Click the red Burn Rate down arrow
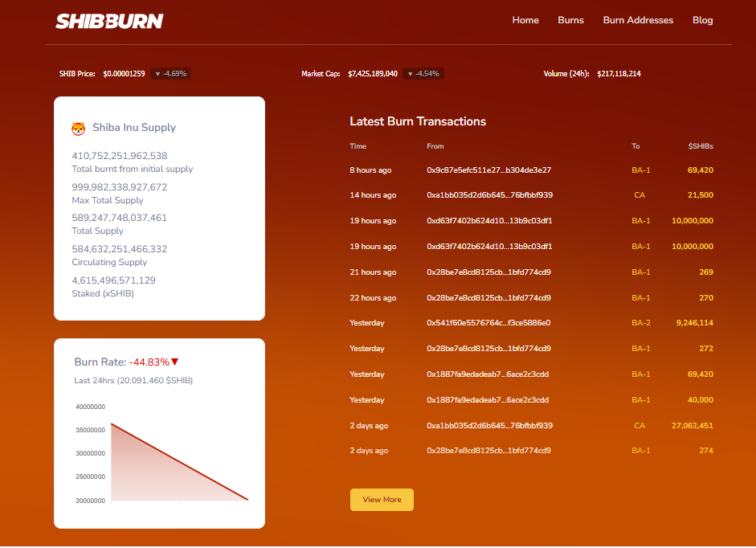756x548 pixels. (x=175, y=362)
